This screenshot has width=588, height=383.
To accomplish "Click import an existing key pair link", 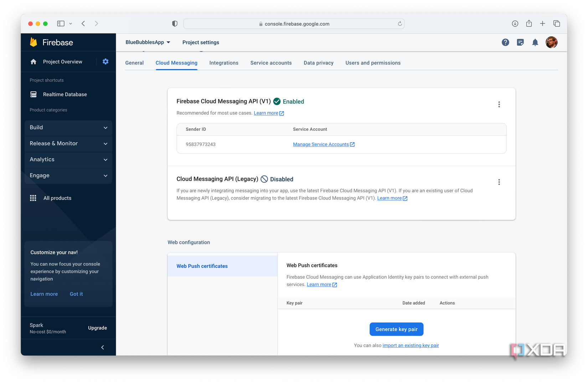I will tap(411, 346).
